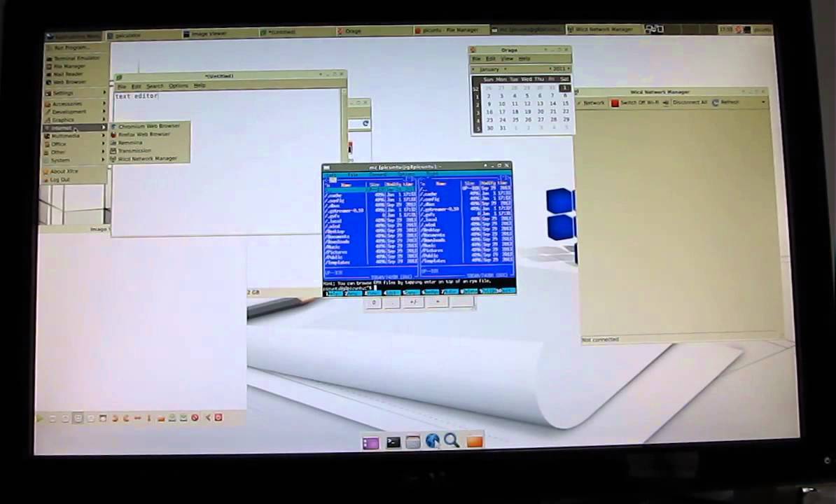Open Help menu in Orage calendar
The image size is (836, 504).
pyautogui.click(x=524, y=59)
